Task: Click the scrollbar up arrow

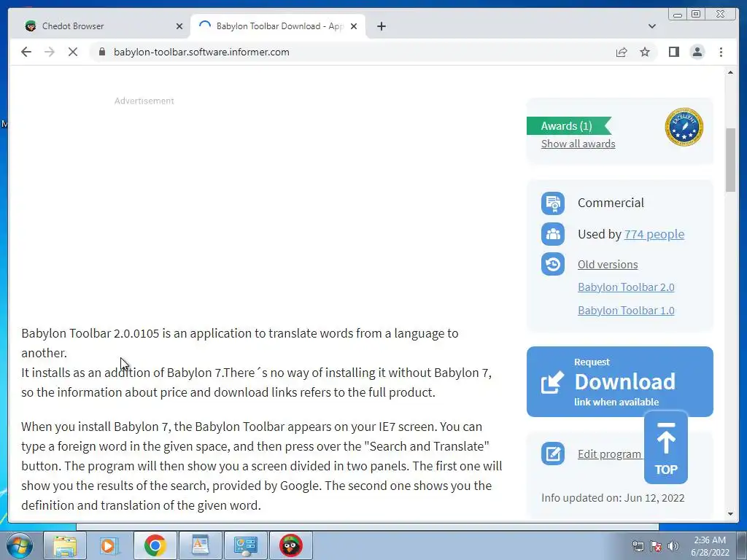Action: click(x=731, y=72)
